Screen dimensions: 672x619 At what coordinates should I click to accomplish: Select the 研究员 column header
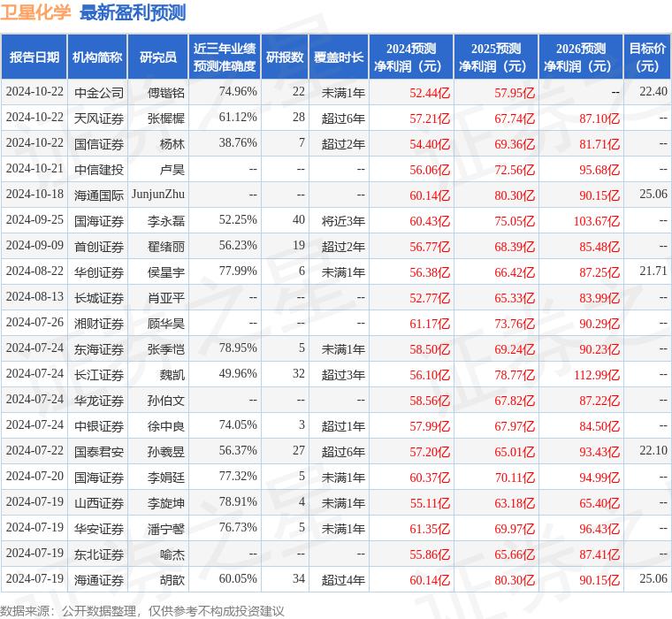(157, 57)
